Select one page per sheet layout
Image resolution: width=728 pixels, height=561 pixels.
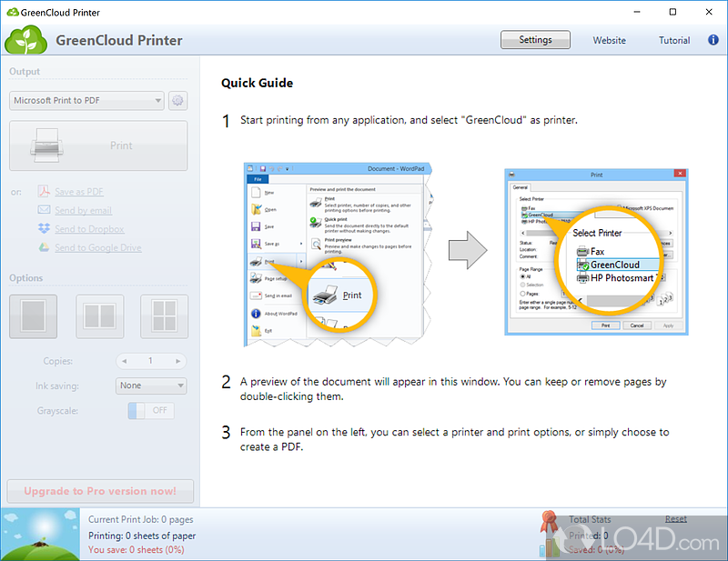point(34,316)
